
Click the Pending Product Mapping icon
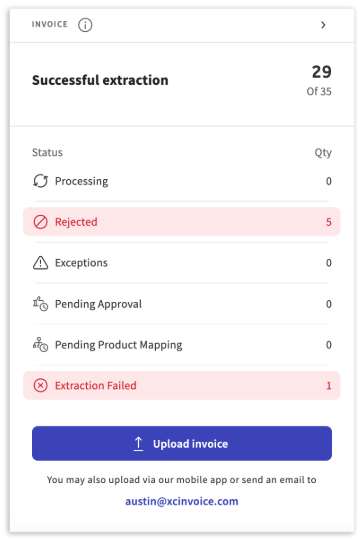(x=40, y=344)
